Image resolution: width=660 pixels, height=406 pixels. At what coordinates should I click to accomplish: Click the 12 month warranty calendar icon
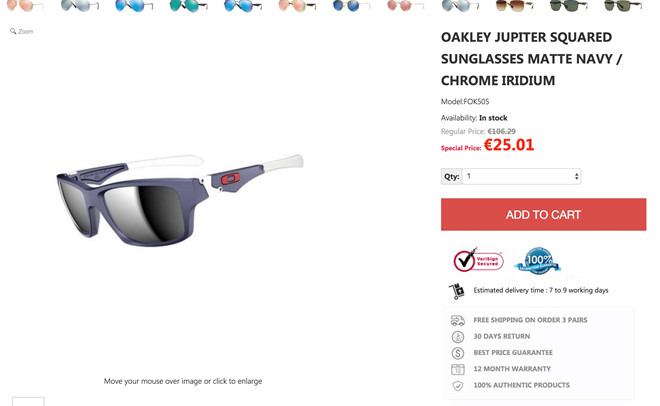point(458,369)
